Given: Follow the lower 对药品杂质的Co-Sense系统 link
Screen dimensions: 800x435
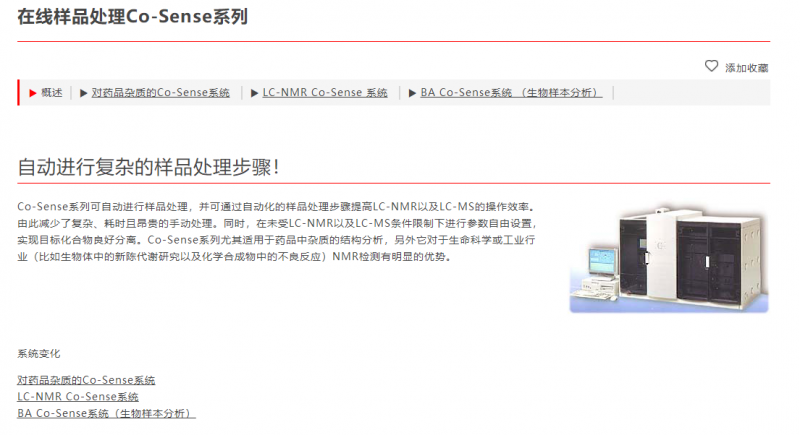Looking at the screenshot, I should point(86,380).
